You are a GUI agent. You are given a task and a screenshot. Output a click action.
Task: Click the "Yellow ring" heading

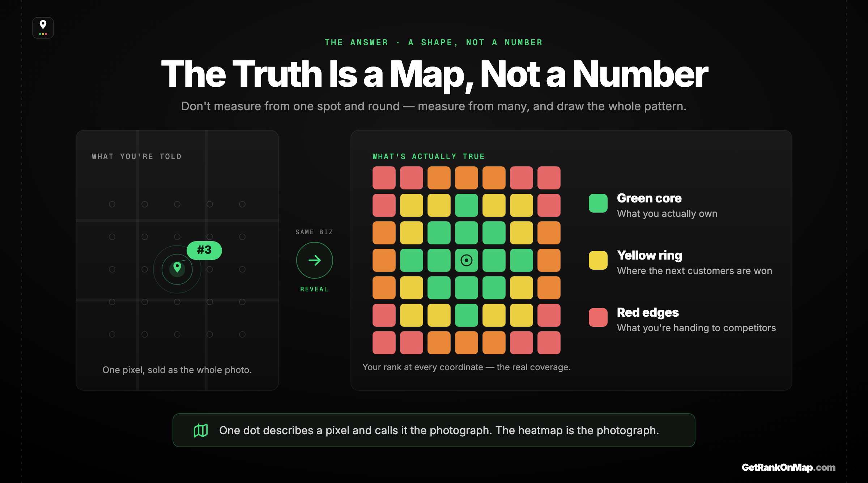(650, 256)
